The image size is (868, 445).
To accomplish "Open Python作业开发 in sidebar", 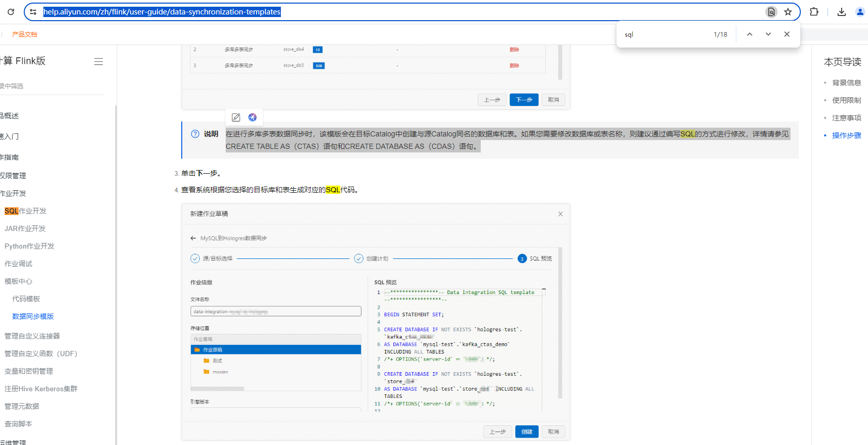I will pos(29,246).
